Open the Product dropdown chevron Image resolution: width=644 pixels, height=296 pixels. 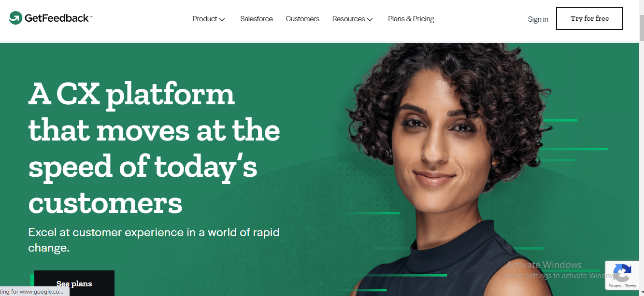(x=222, y=19)
